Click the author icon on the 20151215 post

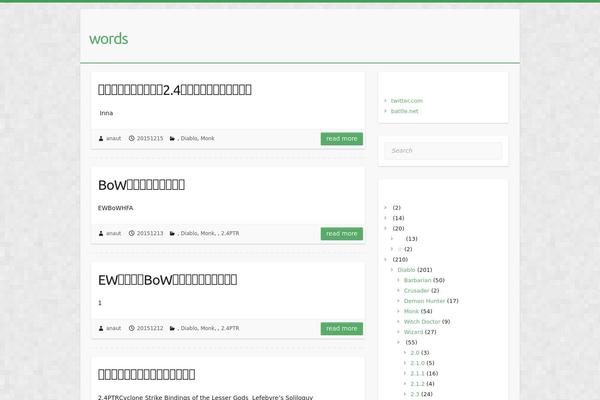pyautogui.click(x=101, y=139)
